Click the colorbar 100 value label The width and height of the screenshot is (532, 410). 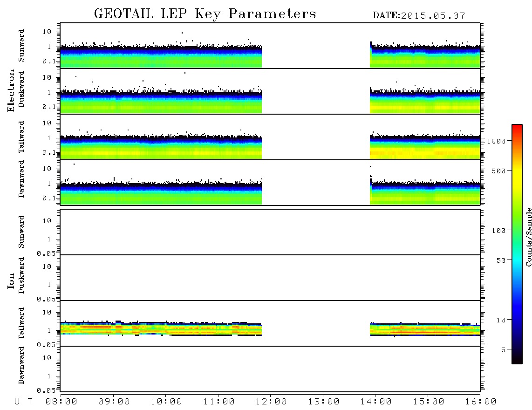click(498, 231)
